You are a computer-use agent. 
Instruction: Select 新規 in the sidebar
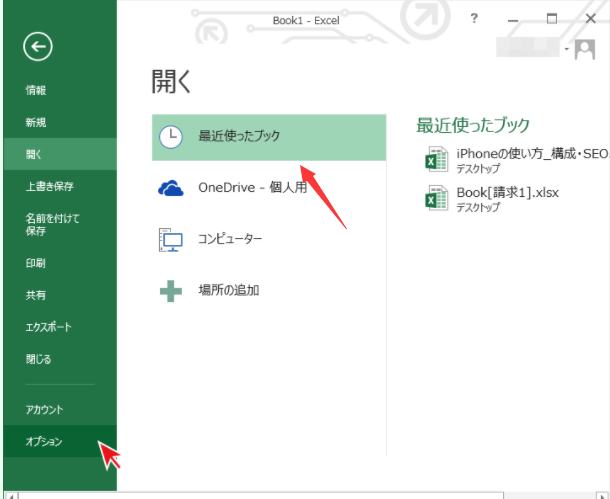point(60,123)
